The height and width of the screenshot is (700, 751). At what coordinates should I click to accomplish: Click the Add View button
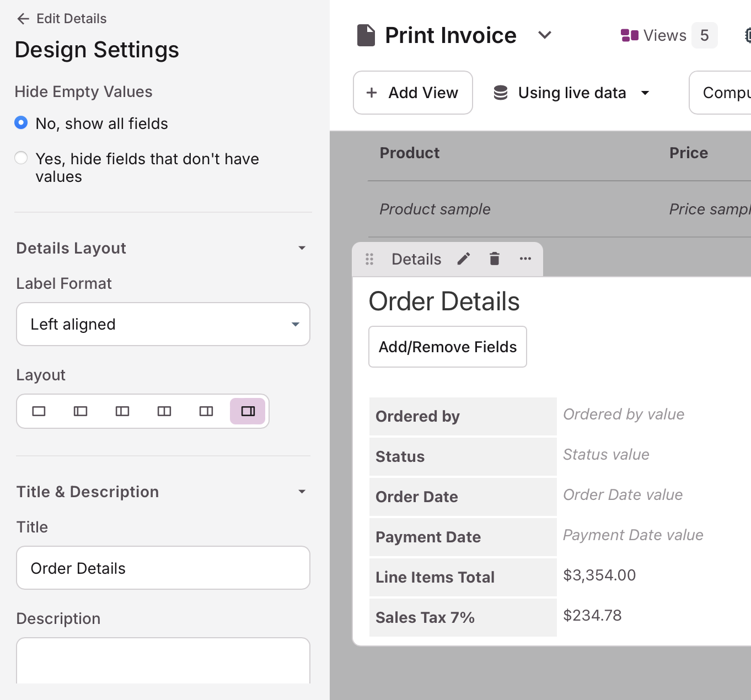(x=412, y=93)
